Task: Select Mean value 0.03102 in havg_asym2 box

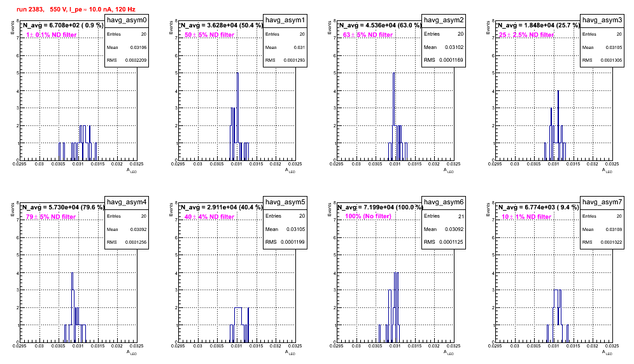Action: (454, 47)
